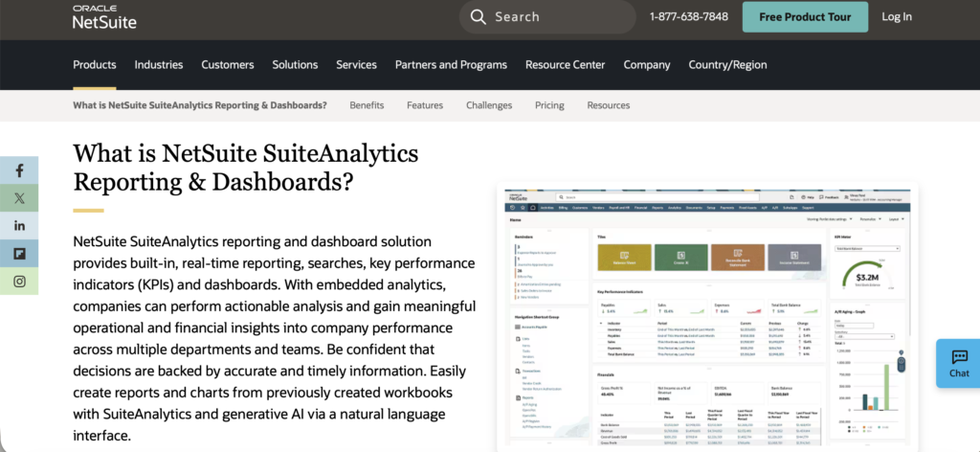
Task: Click the orange Reconcile Bank Statement tile
Action: coord(738,257)
